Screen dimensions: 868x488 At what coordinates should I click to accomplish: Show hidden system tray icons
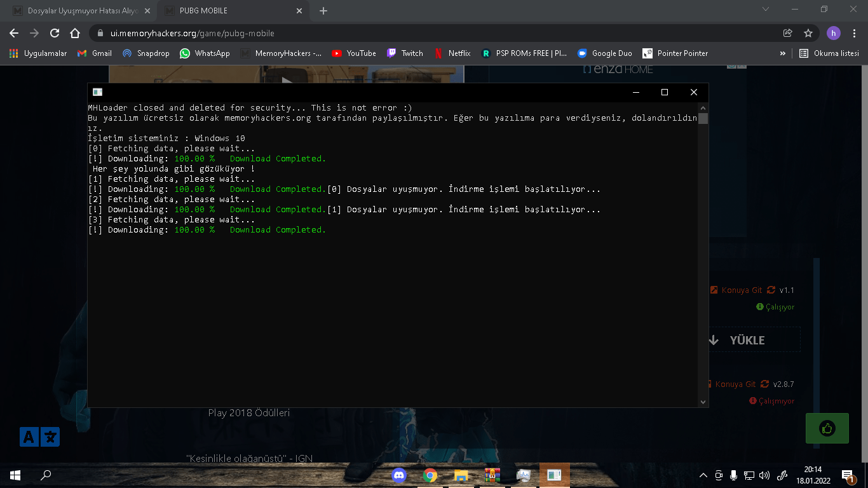click(x=703, y=475)
